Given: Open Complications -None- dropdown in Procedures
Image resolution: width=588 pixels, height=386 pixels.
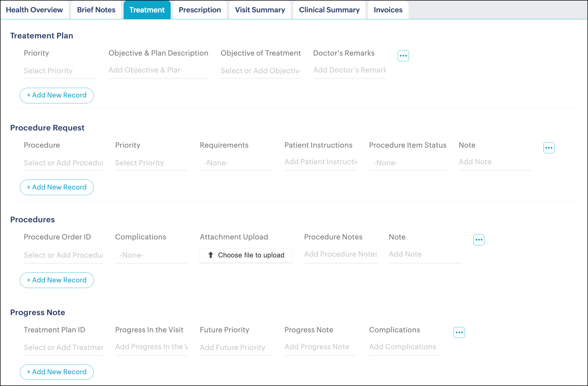Looking at the screenshot, I should [x=151, y=255].
